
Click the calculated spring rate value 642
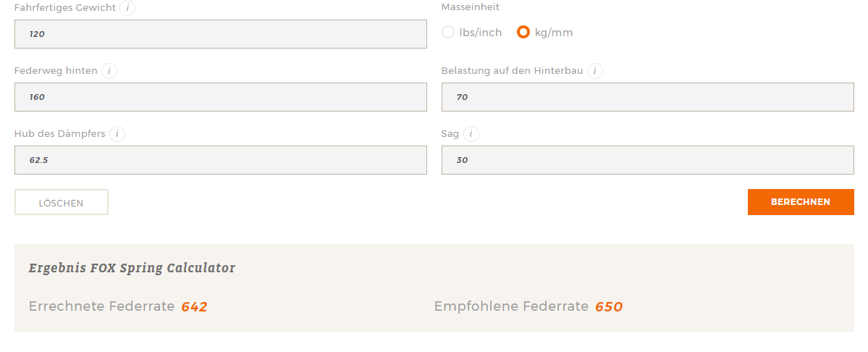194,306
